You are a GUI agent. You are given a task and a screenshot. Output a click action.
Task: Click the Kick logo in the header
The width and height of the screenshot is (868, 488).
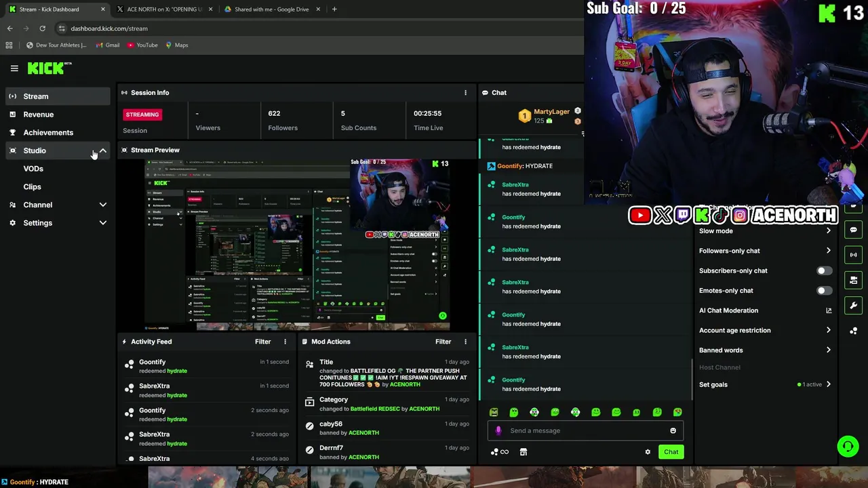tap(50, 68)
